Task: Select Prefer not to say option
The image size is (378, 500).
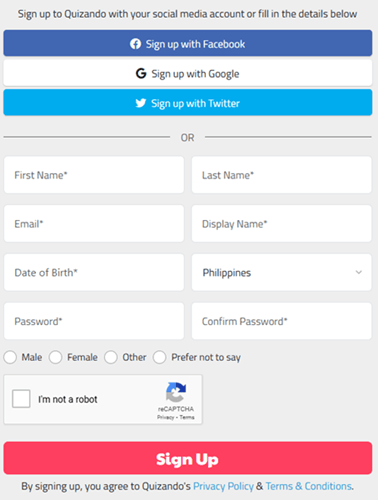Action: pyautogui.click(x=160, y=357)
